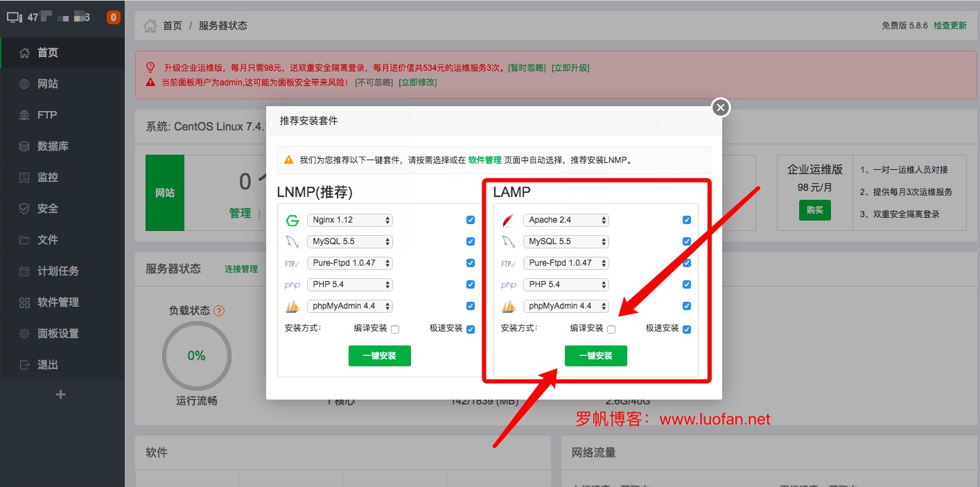Click the gear icon beside 面板设置

24,334
